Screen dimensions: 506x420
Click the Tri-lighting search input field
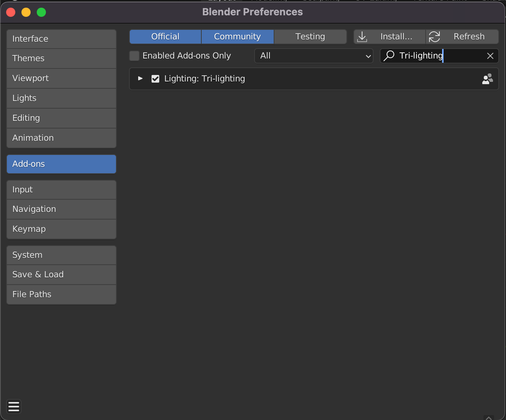(x=439, y=56)
